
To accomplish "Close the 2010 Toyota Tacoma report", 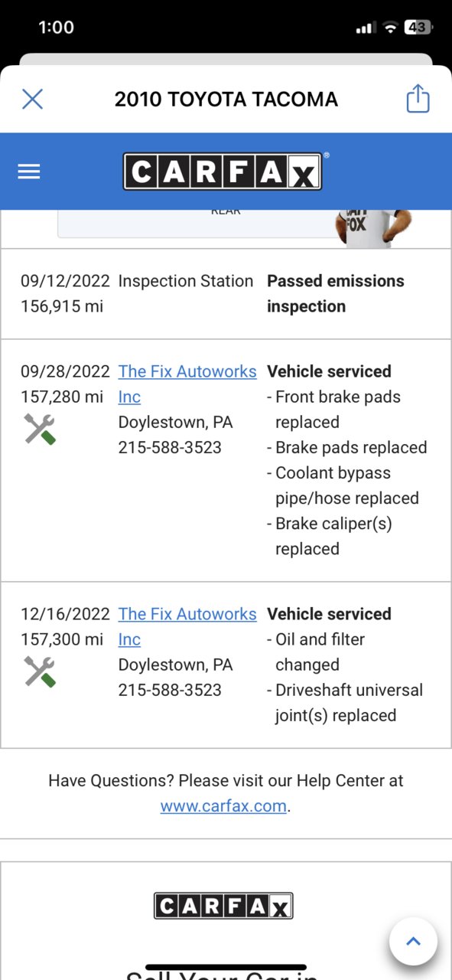I will point(32,99).
